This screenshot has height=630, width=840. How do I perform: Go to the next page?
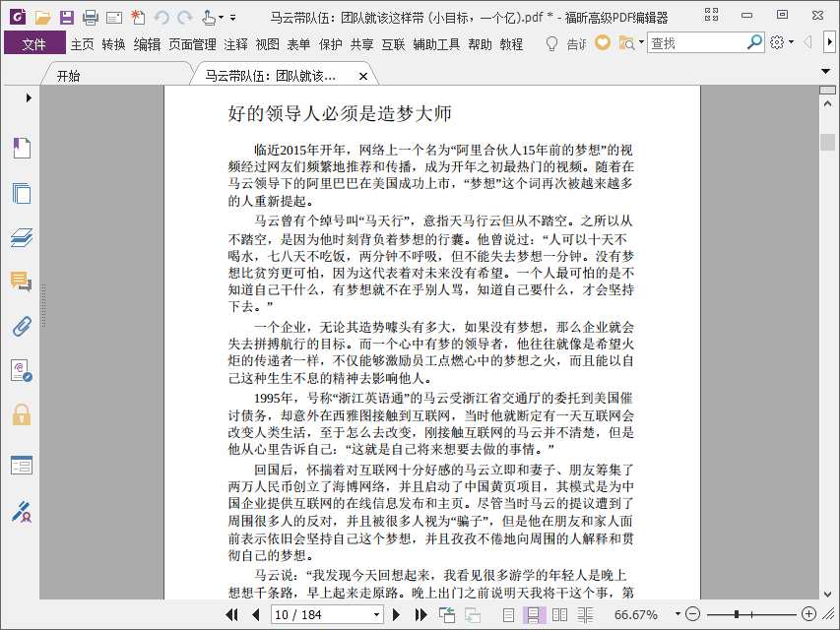point(397,614)
